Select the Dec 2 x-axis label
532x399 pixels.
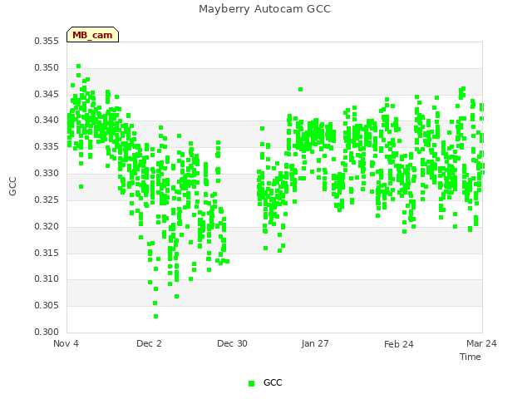(x=149, y=343)
